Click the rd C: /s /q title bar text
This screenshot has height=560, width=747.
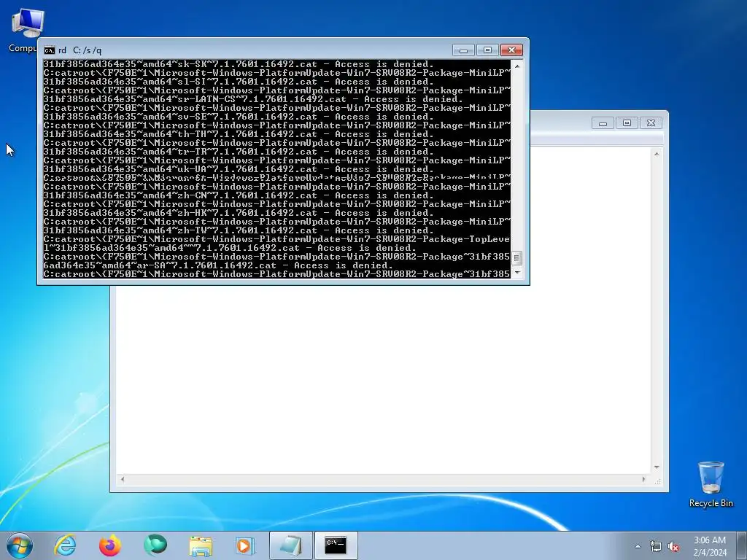pos(80,50)
